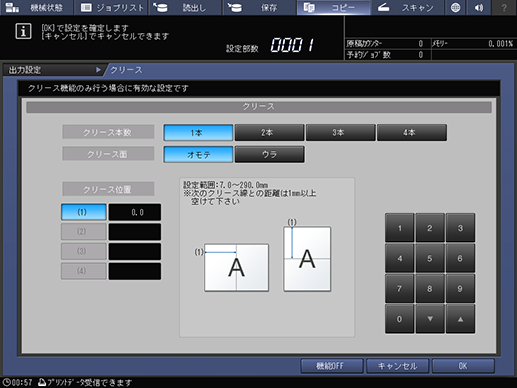This screenshot has width=517, height=388.
Task: Tap keypad number 5
Action: pos(430,258)
